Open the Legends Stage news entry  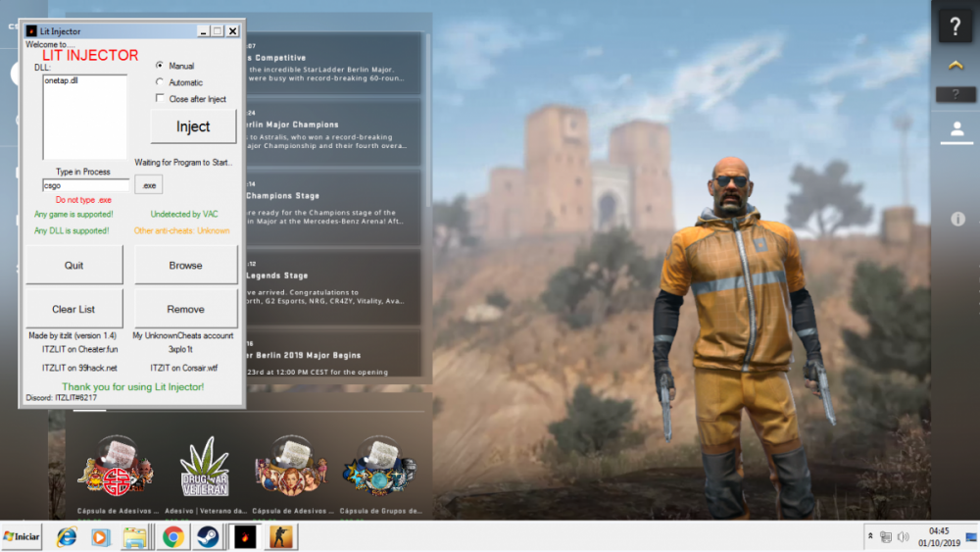pos(334,287)
